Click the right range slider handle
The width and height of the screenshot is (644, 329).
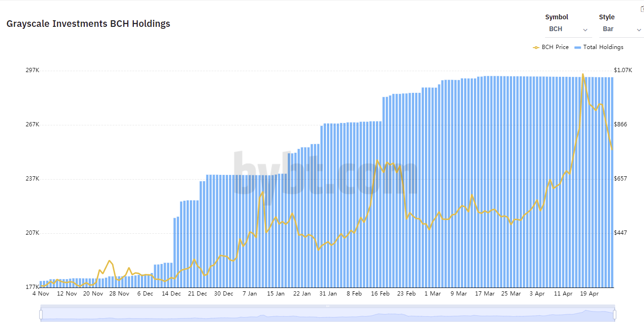click(614, 314)
